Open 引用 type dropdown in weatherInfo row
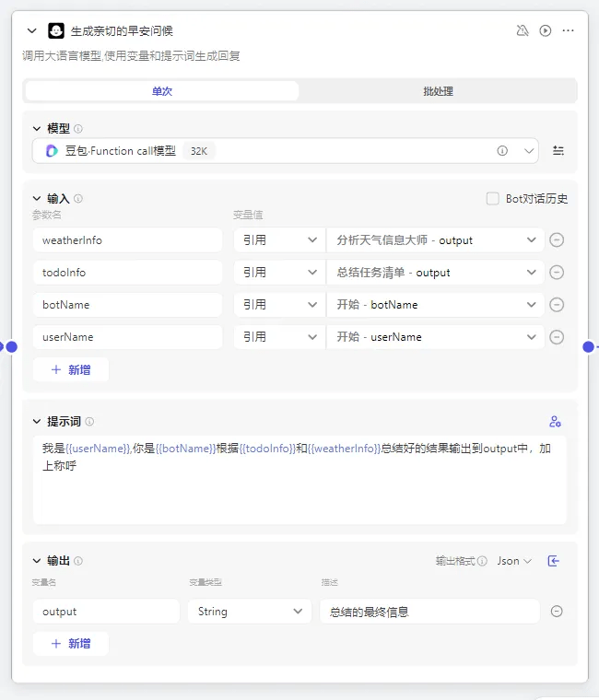This screenshot has width=599, height=700. 279,240
